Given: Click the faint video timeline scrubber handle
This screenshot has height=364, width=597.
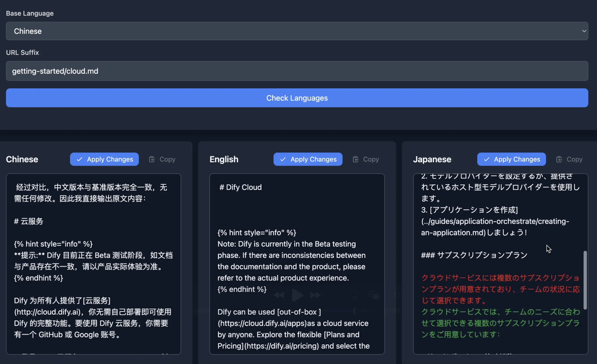Looking at the screenshot, I should (x=354, y=311).
